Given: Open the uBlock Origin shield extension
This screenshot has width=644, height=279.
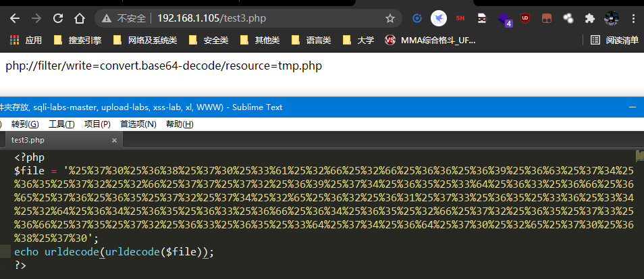Looking at the screenshot, I should coord(525,18).
